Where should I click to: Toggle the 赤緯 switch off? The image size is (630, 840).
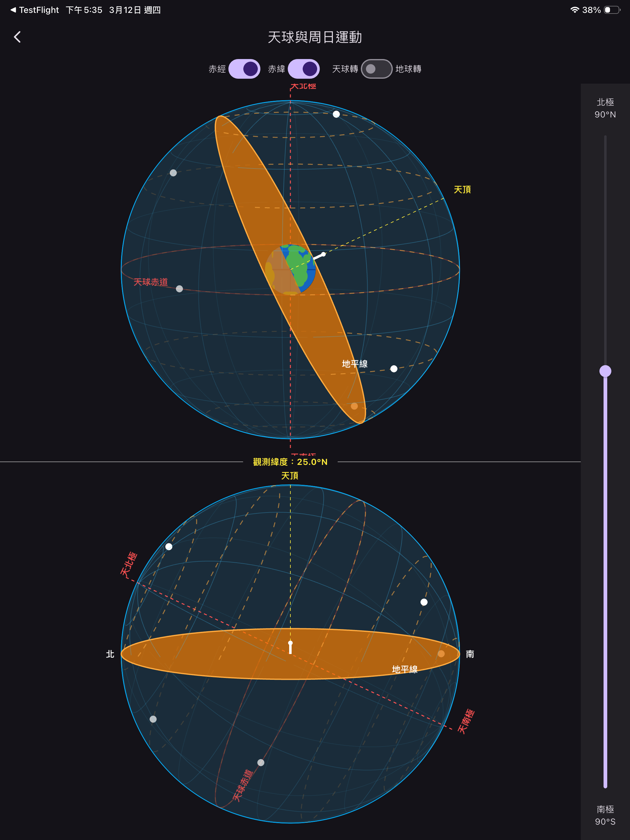pos(304,69)
